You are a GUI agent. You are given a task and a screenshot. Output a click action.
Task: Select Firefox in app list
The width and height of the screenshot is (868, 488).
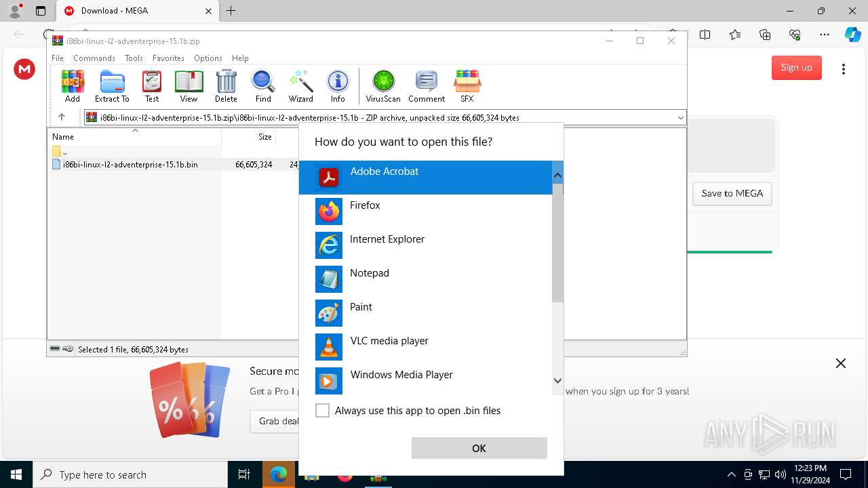point(426,211)
